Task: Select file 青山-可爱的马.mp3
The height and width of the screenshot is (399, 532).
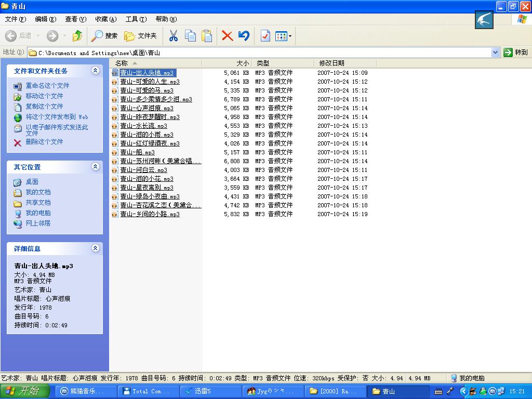Action: [x=147, y=90]
